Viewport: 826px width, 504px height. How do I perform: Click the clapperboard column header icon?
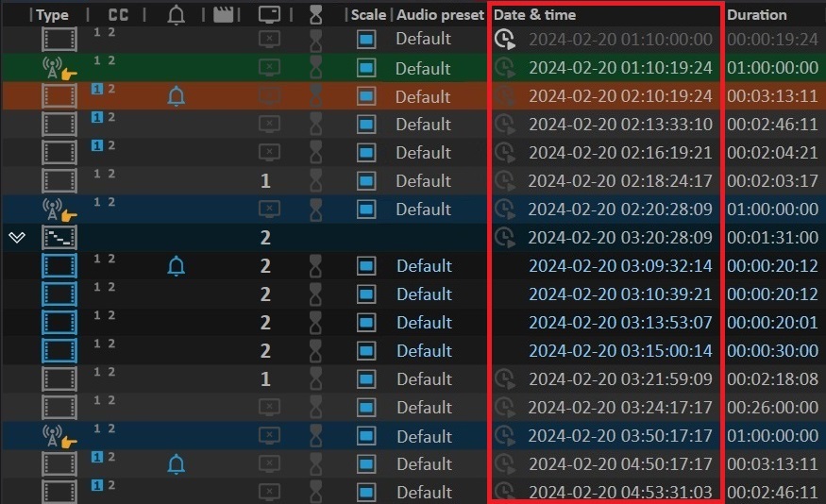click(x=223, y=15)
